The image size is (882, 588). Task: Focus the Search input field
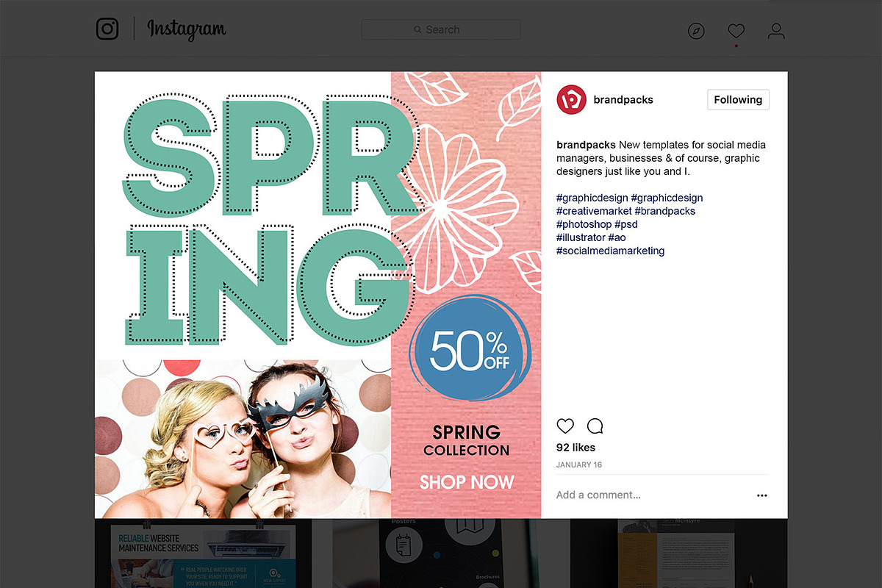pos(441,29)
